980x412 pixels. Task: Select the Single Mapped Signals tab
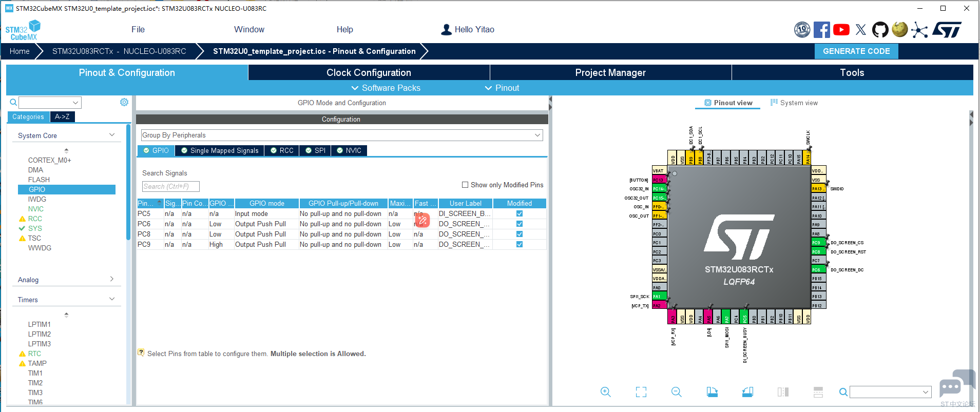pyautogui.click(x=220, y=150)
